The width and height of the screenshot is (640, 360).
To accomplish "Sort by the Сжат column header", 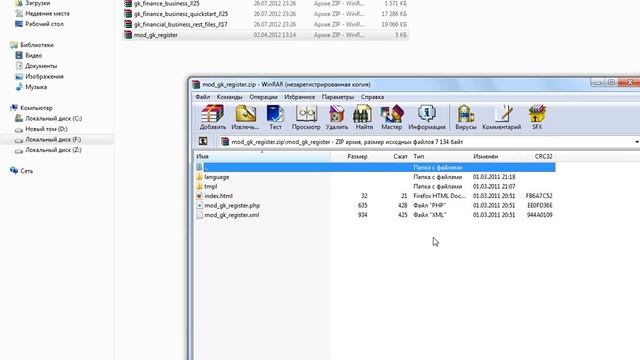I will click(x=391, y=156).
